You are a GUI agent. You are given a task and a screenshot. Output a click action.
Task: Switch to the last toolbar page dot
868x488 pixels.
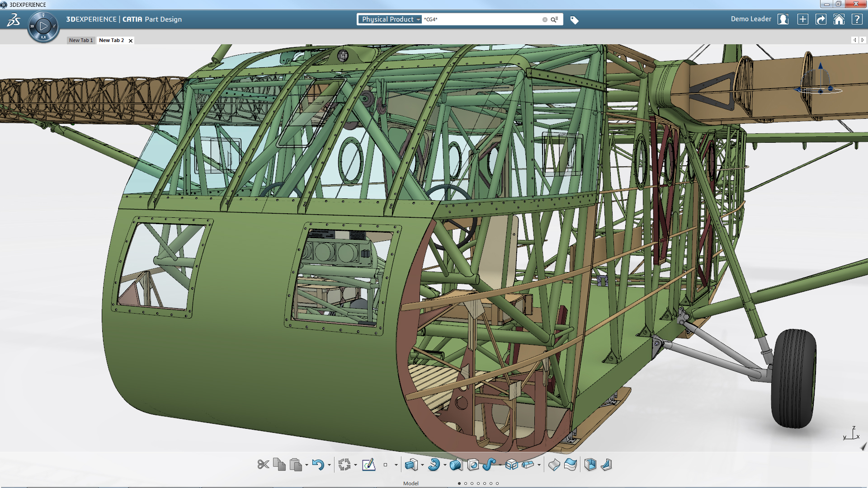tap(497, 483)
